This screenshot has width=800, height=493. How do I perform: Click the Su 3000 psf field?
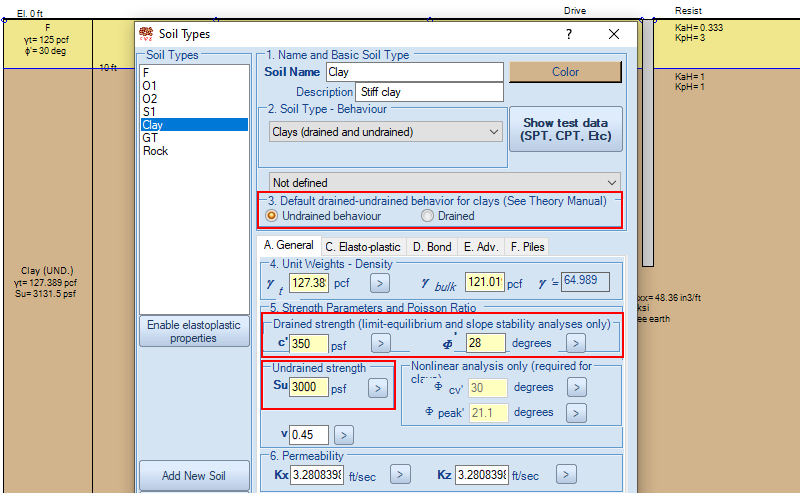click(x=309, y=387)
